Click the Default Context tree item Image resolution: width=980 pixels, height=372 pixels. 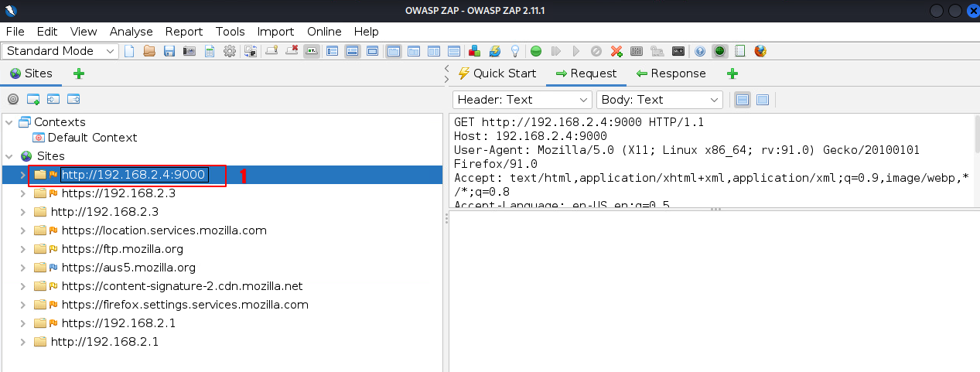[92, 138]
